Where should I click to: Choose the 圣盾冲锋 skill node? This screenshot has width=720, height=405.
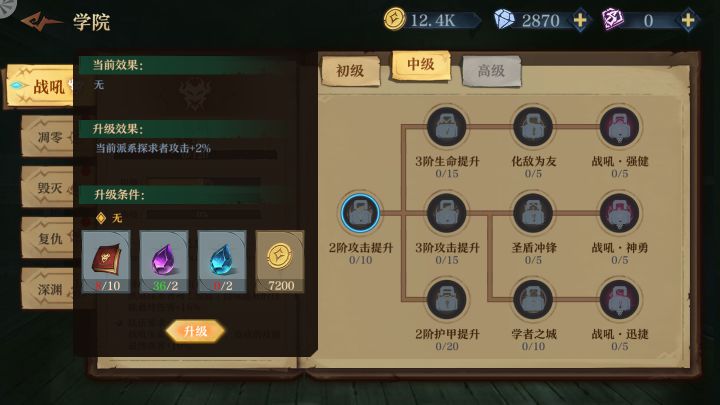click(x=533, y=213)
